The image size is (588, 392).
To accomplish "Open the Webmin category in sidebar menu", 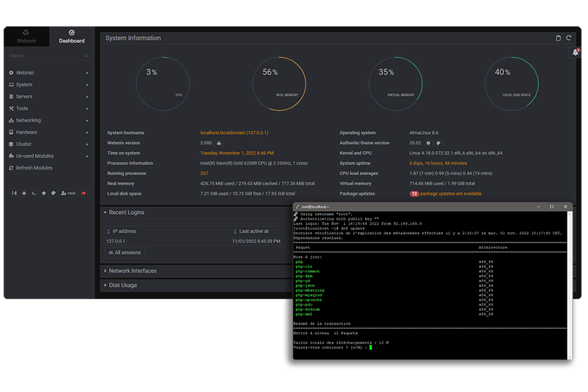I will click(49, 73).
